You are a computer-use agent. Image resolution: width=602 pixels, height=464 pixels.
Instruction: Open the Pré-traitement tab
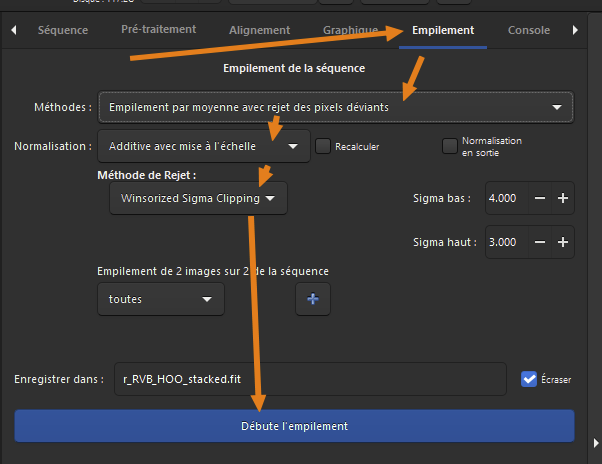pos(159,30)
